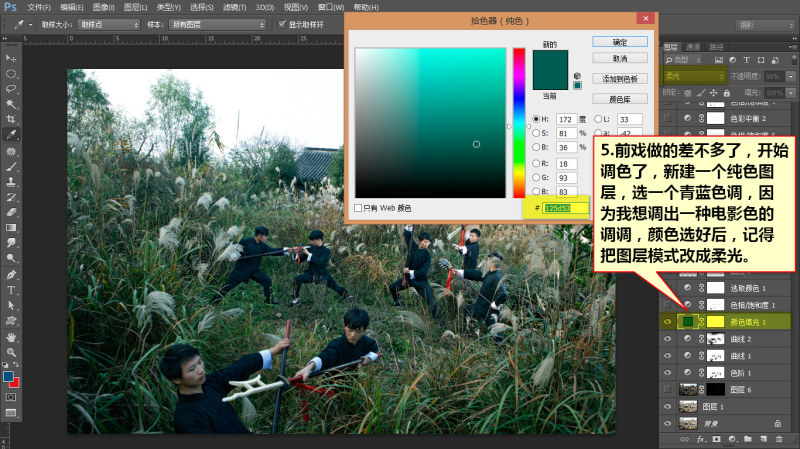Click the foreground color swatch in toolbox
The height and width of the screenshot is (449, 800).
8,377
